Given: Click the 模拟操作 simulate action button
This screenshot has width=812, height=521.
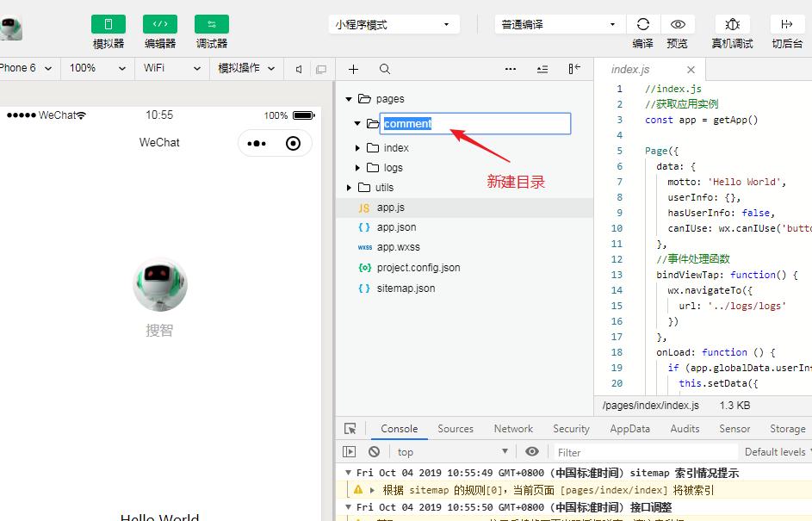Looking at the screenshot, I should coord(247,68).
